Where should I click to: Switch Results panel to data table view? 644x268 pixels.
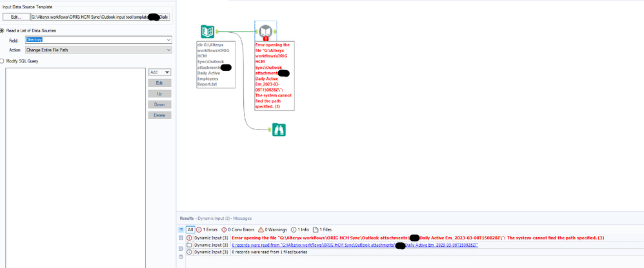coord(181,238)
